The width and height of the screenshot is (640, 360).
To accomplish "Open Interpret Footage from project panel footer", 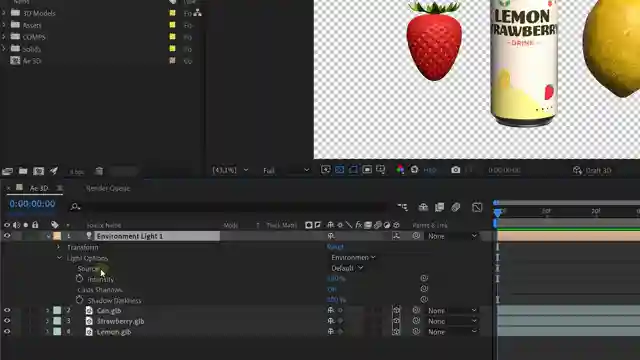I will tap(7, 171).
